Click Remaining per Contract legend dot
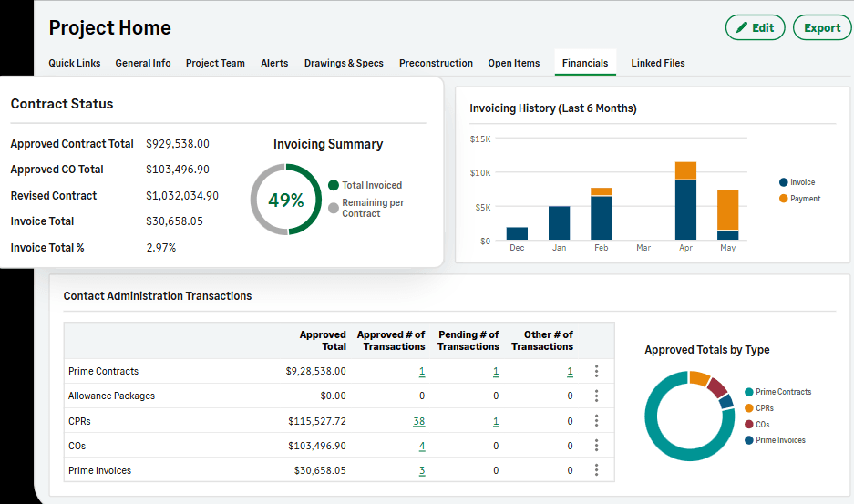 (334, 208)
